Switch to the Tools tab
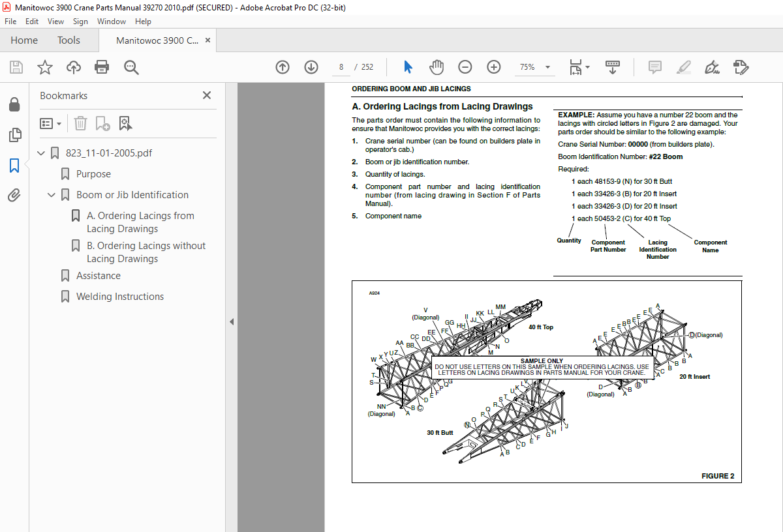783x532 pixels. pyautogui.click(x=69, y=40)
